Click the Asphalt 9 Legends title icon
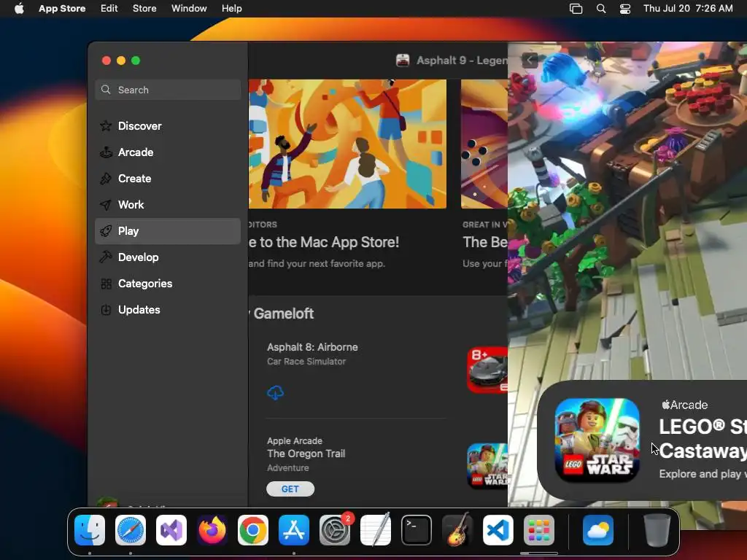747x560 pixels. click(x=403, y=61)
